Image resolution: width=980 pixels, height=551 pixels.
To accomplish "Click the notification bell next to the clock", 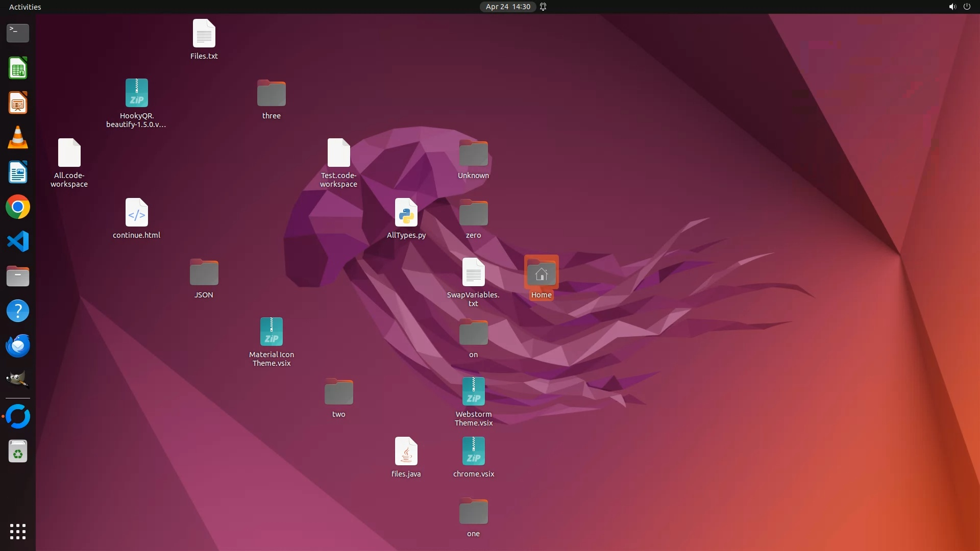I will point(543,7).
